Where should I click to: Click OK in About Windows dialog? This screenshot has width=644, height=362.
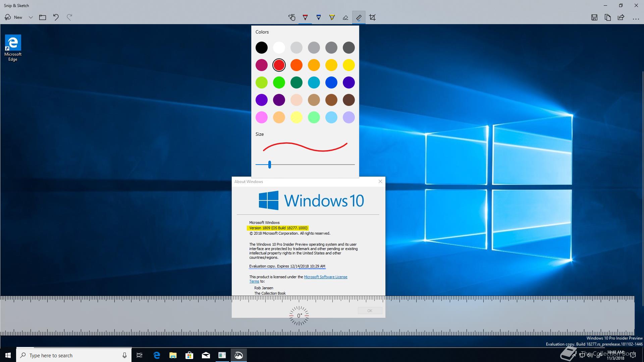point(370,311)
